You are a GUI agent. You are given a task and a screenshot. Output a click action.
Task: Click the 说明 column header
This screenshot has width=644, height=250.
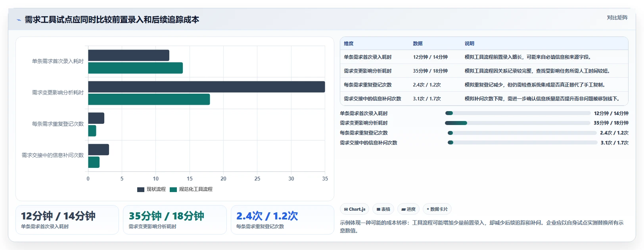click(470, 44)
